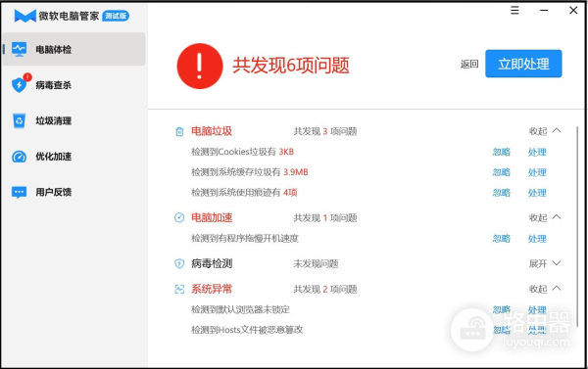Click the 未发现问题 status text
The height and width of the screenshot is (369, 588).
[316, 263]
